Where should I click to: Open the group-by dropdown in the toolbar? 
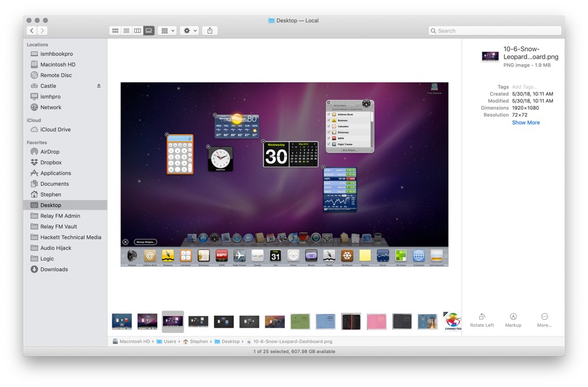167,31
